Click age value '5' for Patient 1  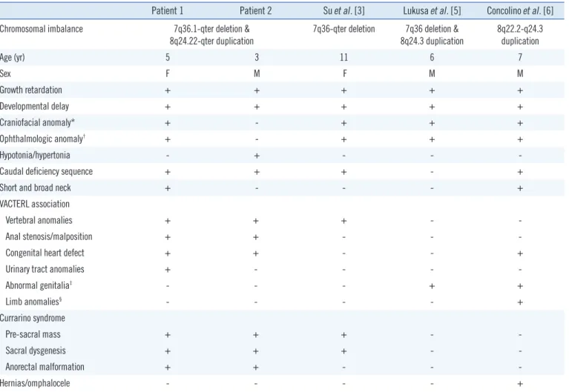pos(168,57)
